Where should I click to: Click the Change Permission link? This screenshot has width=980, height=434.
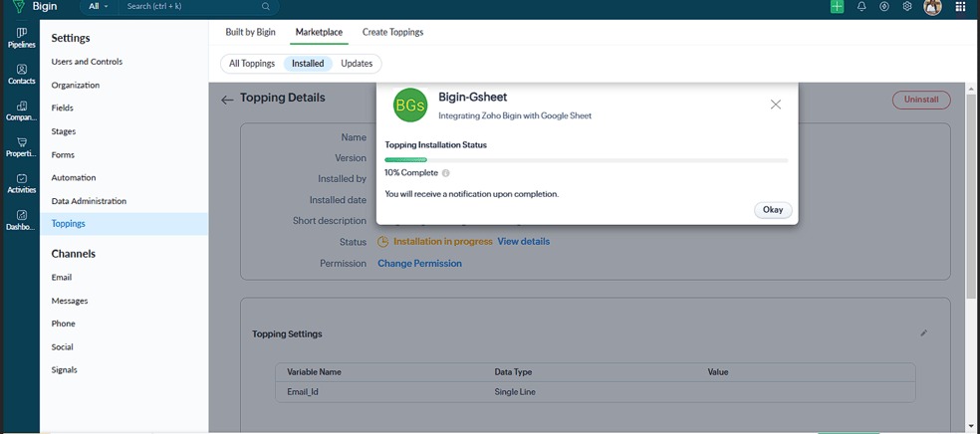[419, 264]
